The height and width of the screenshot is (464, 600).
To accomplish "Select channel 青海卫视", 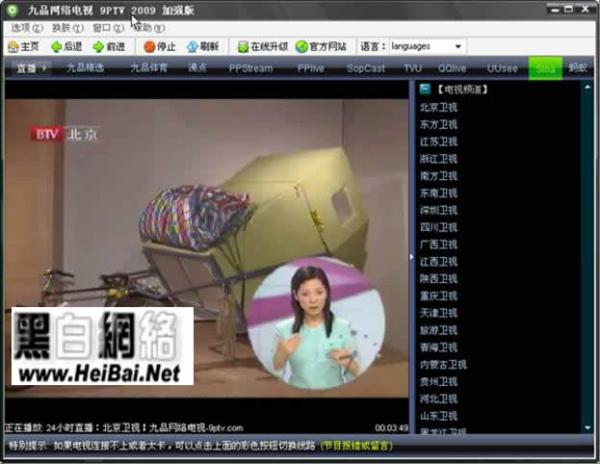I will point(438,347).
